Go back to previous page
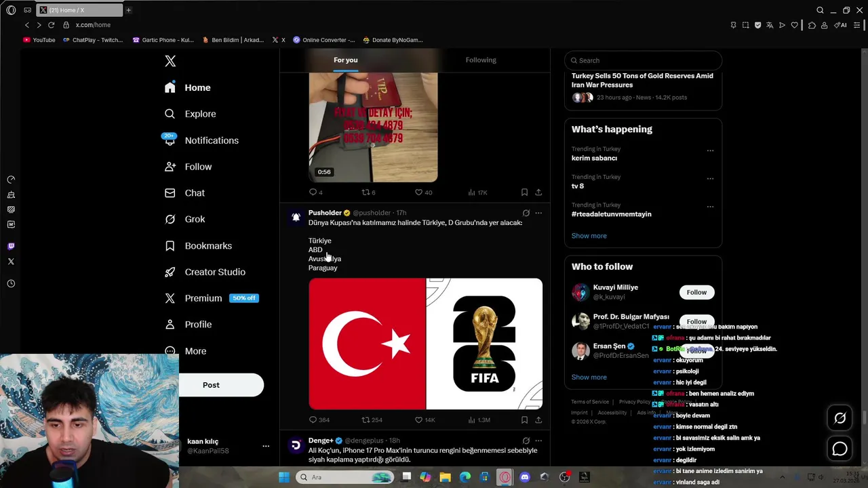The height and width of the screenshot is (488, 868). click(x=27, y=25)
